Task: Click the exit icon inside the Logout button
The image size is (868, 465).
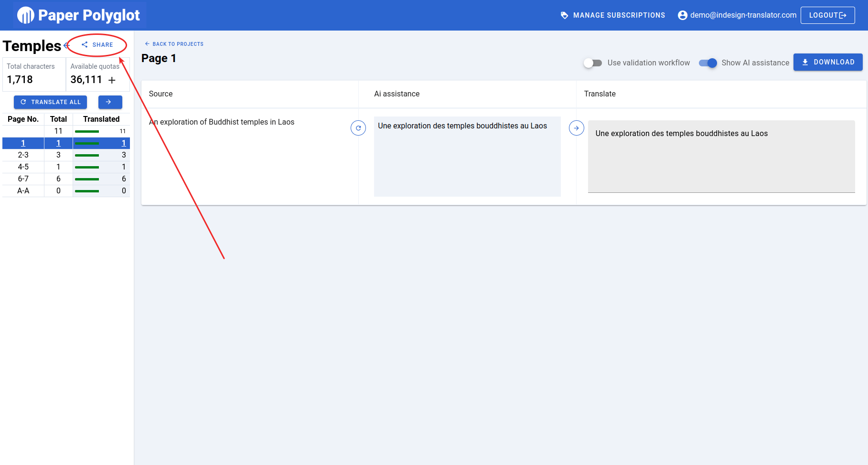Action: [842, 15]
